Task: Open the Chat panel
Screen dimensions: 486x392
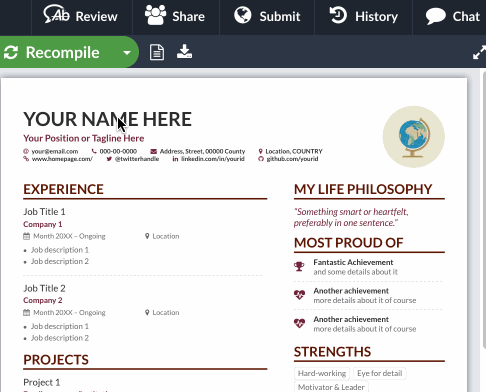Action: click(452, 17)
